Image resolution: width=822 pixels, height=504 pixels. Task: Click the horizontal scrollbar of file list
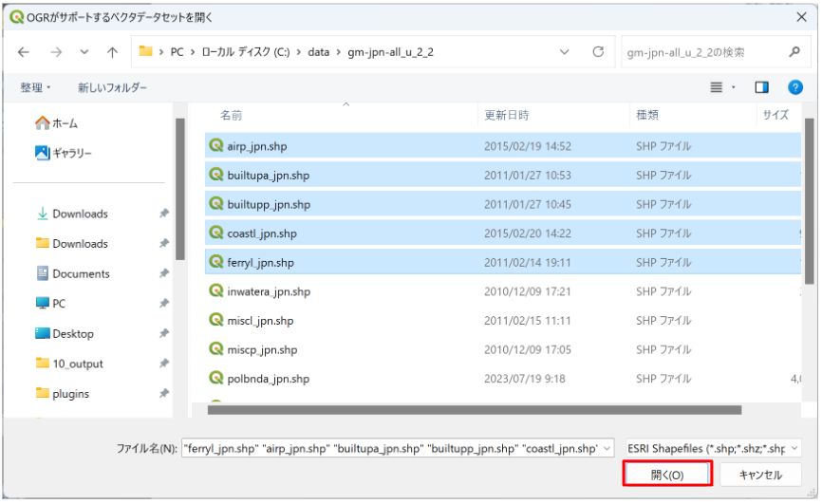pos(474,410)
